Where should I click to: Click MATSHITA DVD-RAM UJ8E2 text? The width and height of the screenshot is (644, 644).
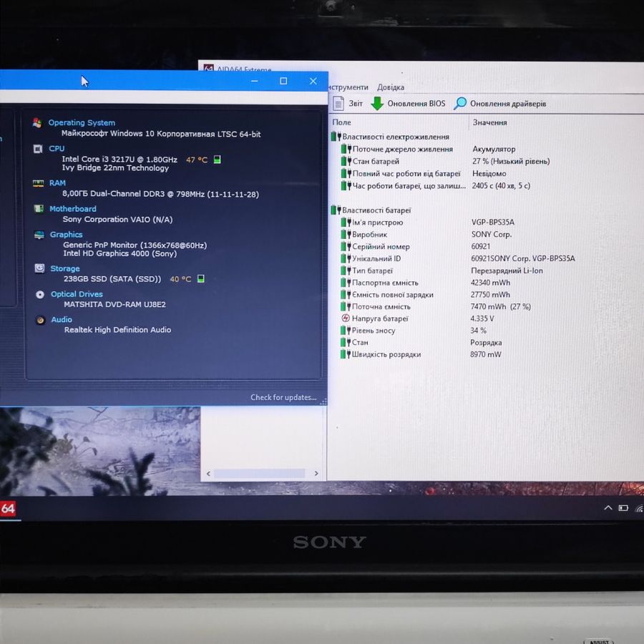click(114, 304)
